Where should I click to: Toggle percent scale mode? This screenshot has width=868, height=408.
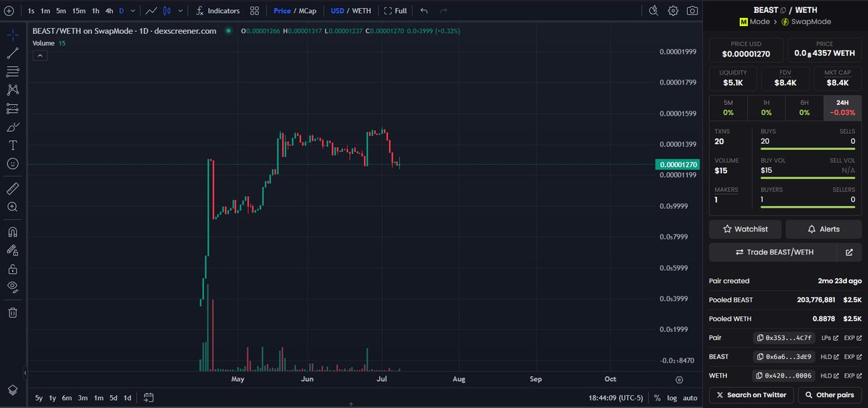pyautogui.click(x=657, y=398)
